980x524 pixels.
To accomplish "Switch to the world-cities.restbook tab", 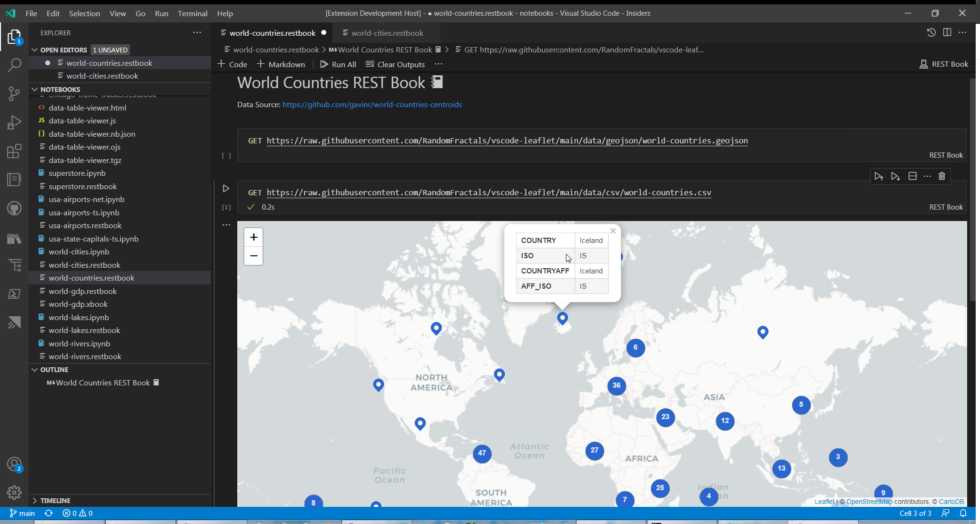I will pos(387,33).
